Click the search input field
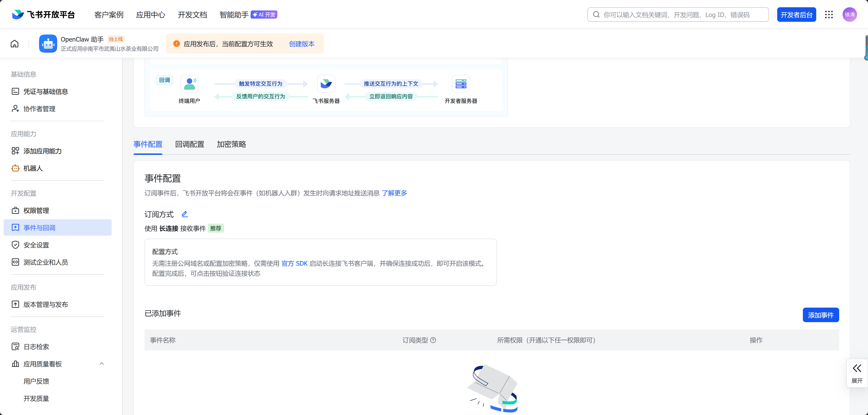Image resolution: width=868 pixels, height=415 pixels. pyautogui.click(x=677, y=15)
